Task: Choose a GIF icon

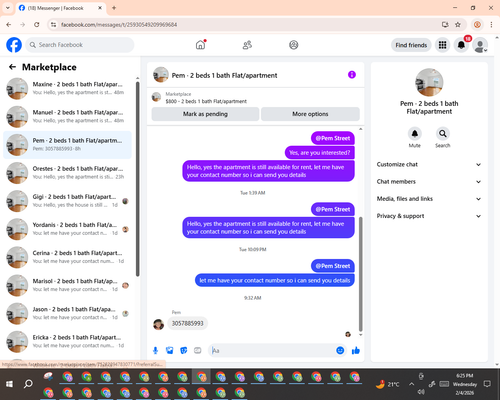Action: tap(198, 350)
